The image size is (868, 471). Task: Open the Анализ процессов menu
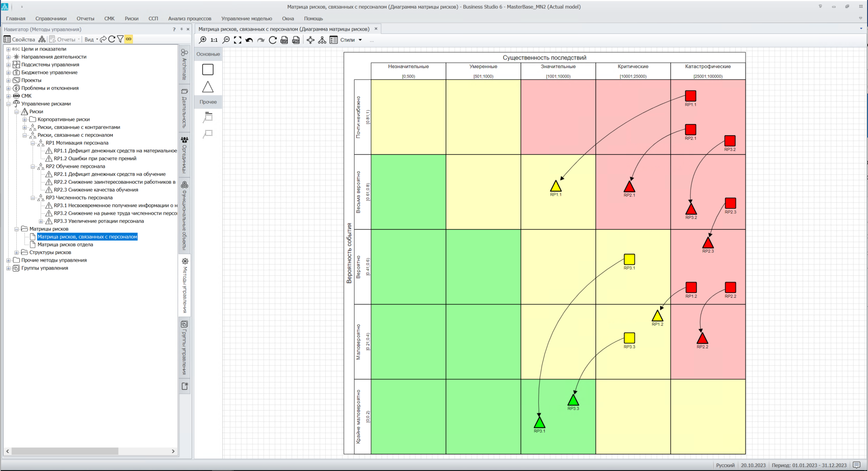tap(189, 18)
